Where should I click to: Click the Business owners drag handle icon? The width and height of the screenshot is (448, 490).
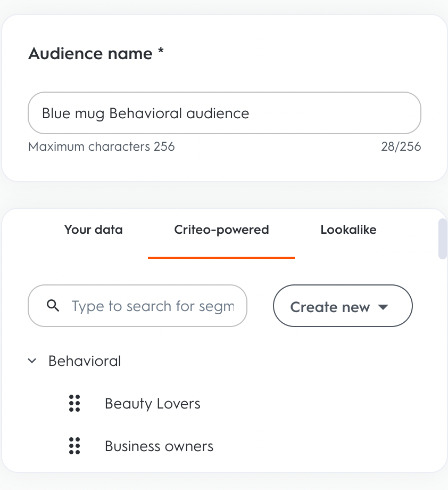(74, 446)
